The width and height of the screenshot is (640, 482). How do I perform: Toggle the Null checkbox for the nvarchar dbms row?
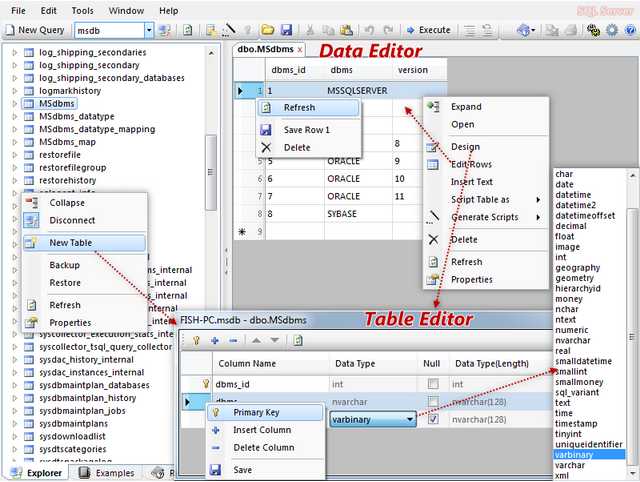pos(433,402)
